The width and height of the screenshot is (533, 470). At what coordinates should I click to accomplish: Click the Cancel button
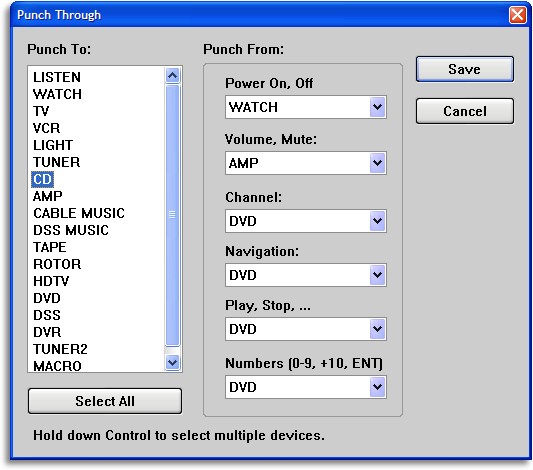coord(465,111)
